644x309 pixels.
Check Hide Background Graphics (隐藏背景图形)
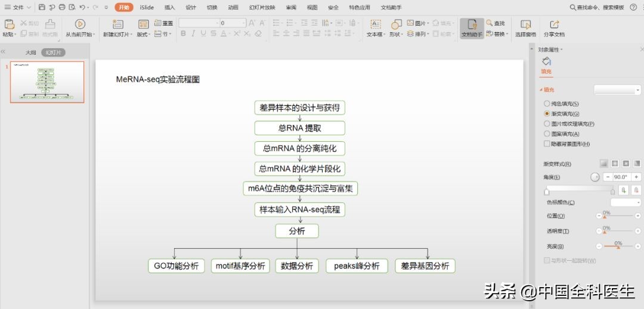coord(547,144)
